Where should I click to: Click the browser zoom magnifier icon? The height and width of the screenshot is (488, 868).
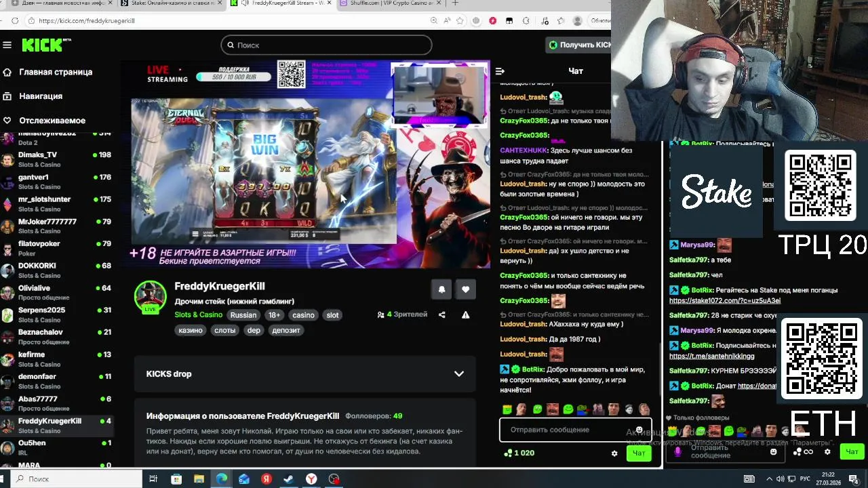(x=434, y=21)
